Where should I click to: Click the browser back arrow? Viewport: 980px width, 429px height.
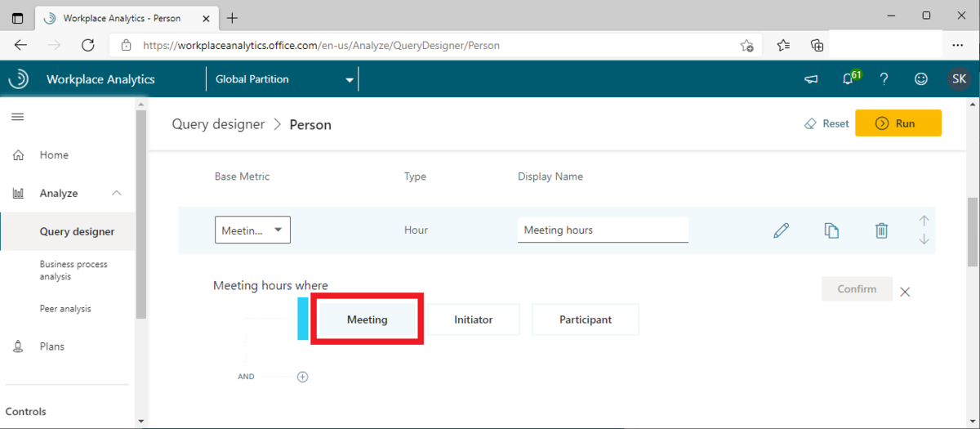[20, 45]
